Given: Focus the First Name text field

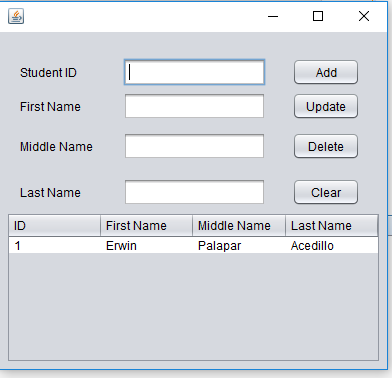Looking at the screenshot, I should pyautogui.click(x=194, y=106).
